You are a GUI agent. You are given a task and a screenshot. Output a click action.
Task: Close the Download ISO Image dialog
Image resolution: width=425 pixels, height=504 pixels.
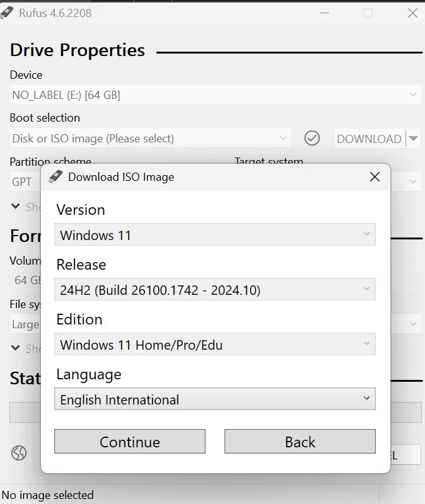[375, 177]
